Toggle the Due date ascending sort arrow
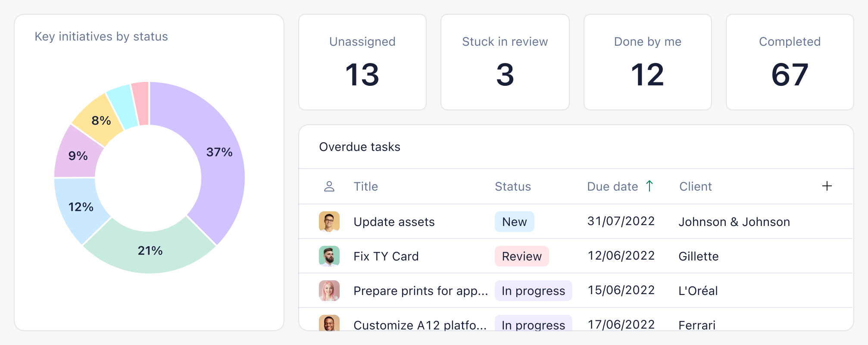 click(649, 186)
